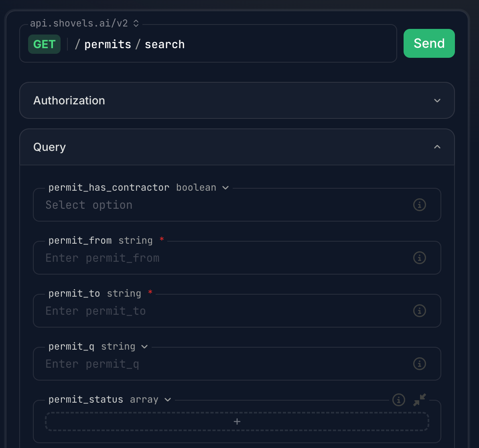Screen dimensions: 479x448
Task: Open the string type dropdown for permit_q
Action: coord(144,346)
